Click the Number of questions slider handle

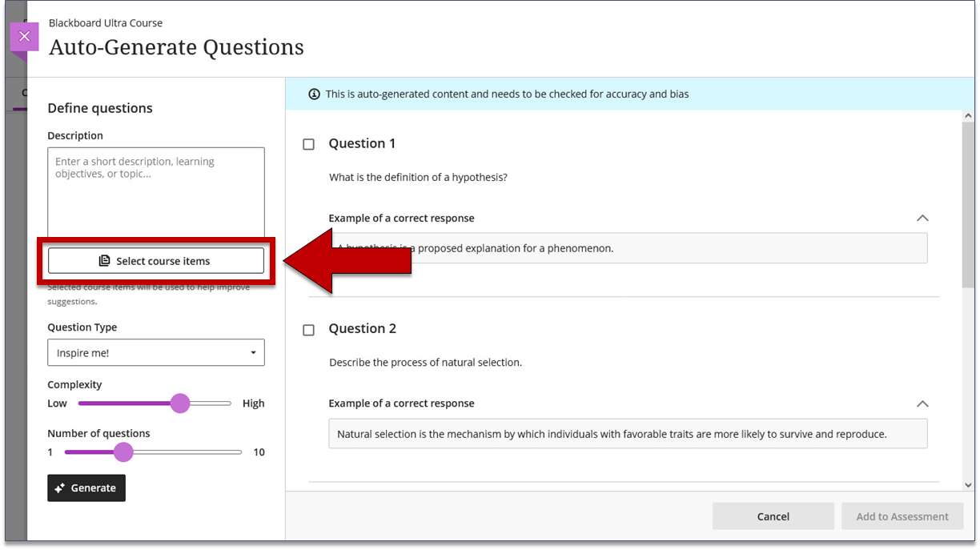coord(123,452)
